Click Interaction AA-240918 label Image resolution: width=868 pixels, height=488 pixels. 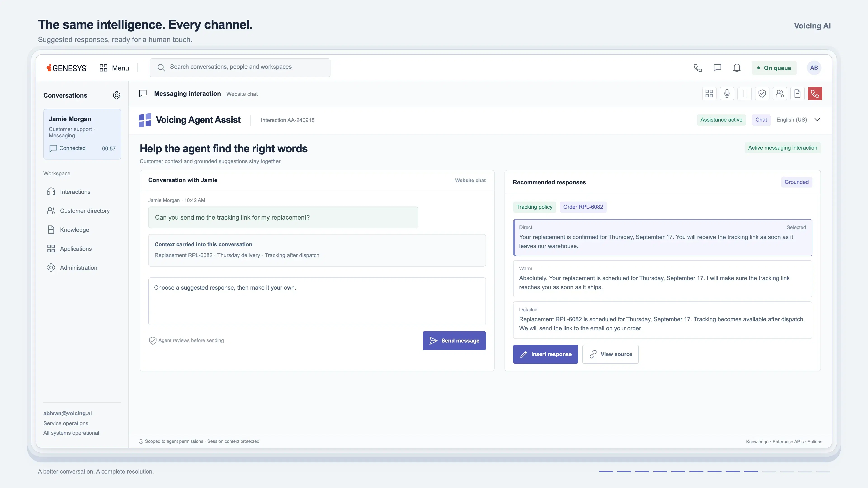click(x=288, y=120)
